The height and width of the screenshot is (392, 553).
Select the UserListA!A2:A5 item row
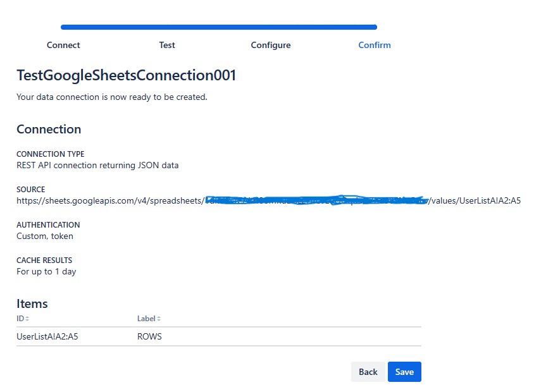click(x=47, y=336)
